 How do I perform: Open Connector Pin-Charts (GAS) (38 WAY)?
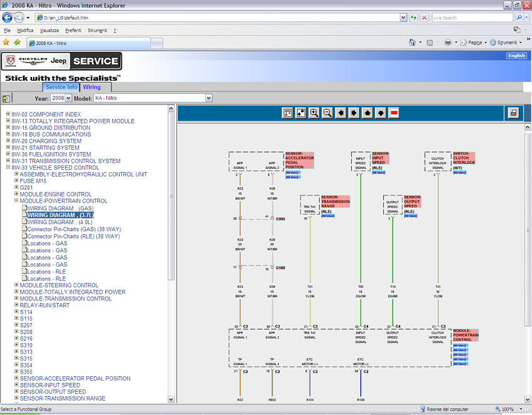(73, 229)
